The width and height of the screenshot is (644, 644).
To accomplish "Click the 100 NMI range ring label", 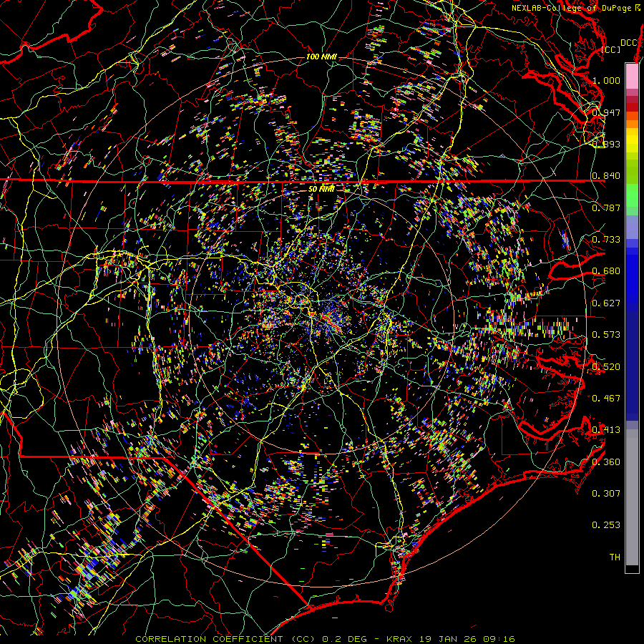I will [321, 57].
